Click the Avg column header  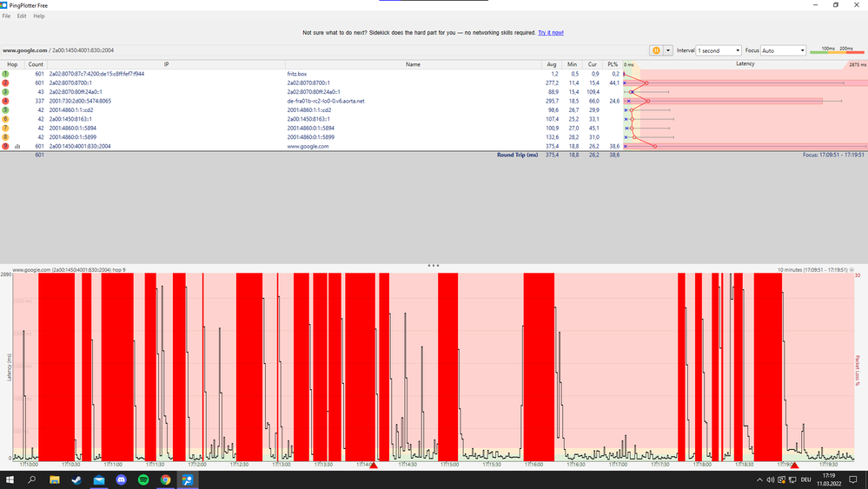[x=552, y=64]
